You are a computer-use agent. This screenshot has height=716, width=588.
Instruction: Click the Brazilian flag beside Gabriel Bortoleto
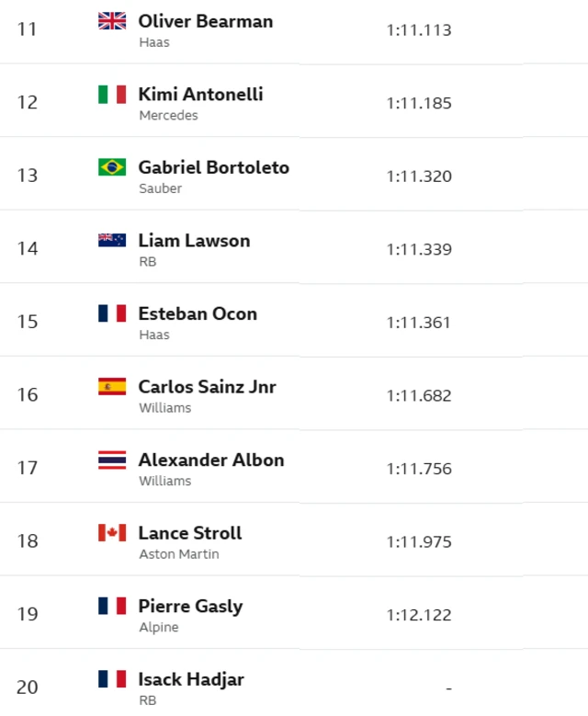[112, 167]
